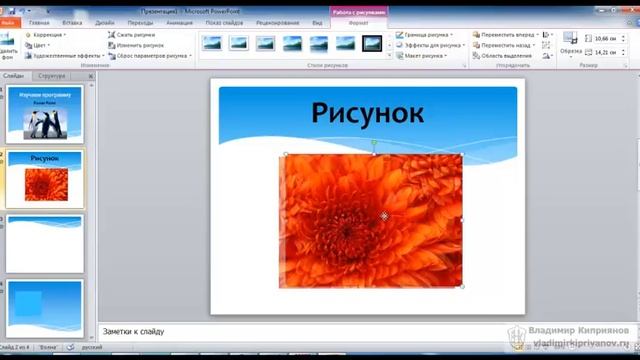
Task: Apply the third picture style thumbnail
Action: 265,43
